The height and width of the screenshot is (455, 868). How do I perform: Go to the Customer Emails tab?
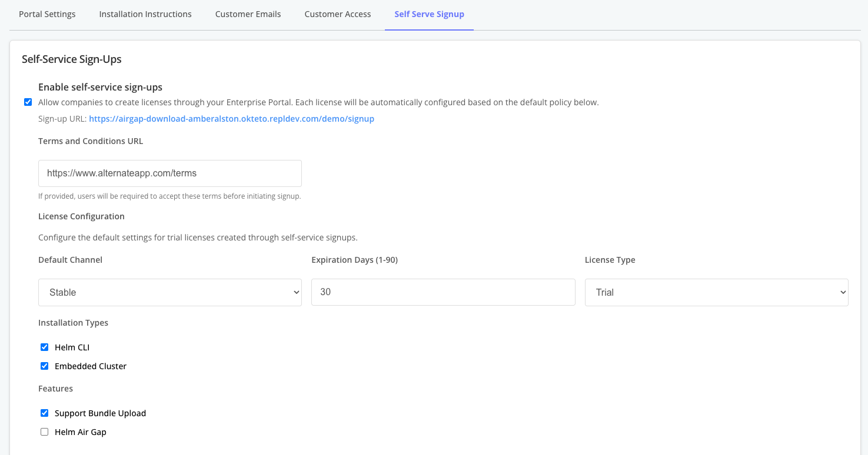coord(248,14)
